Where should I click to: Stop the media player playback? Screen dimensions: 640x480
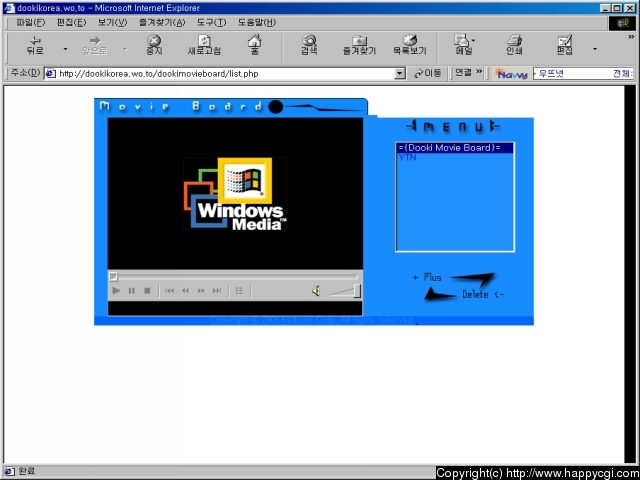click(x=147, y=291)
